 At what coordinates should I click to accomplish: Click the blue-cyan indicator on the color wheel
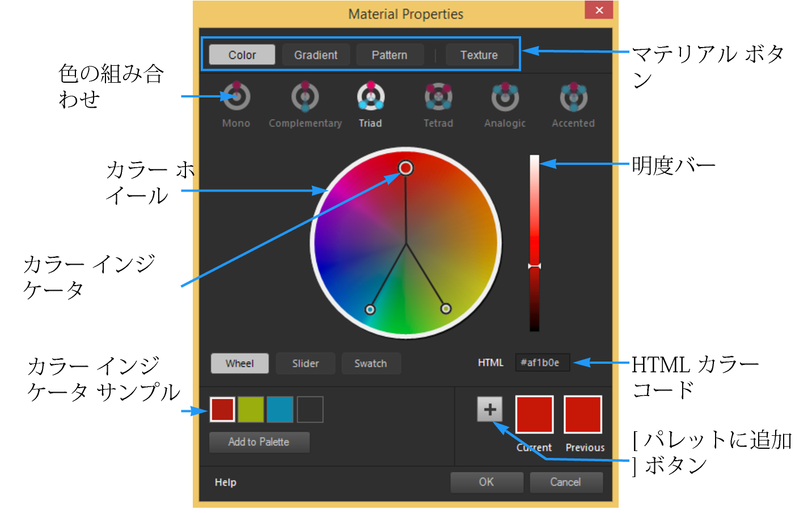[x=370, y=309]
